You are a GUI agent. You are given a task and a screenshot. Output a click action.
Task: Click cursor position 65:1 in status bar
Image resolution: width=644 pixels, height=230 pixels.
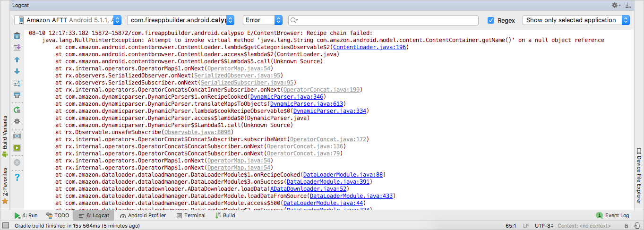point(511,226)
